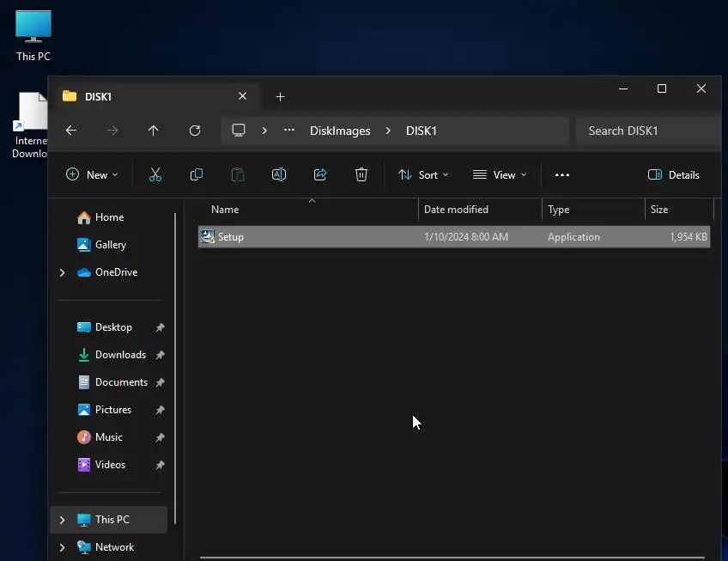This screenshot has width=728, height=561.
Task: Toggle the Details pane
Action: click(674, 174)
